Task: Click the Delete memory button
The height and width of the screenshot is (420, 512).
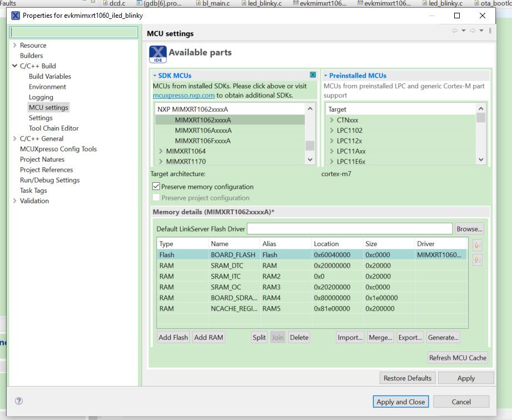Action: tap(299, 337)
